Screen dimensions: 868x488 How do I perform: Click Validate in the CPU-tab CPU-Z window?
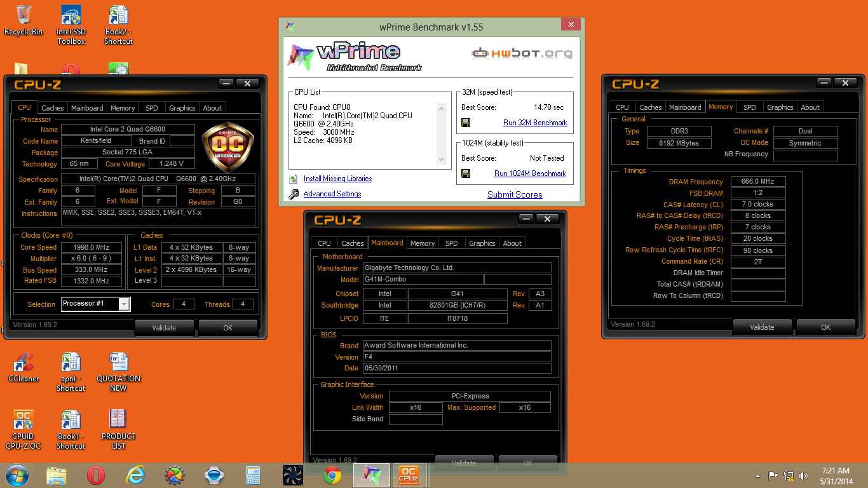pyautogui.click(x=164, y=328)
